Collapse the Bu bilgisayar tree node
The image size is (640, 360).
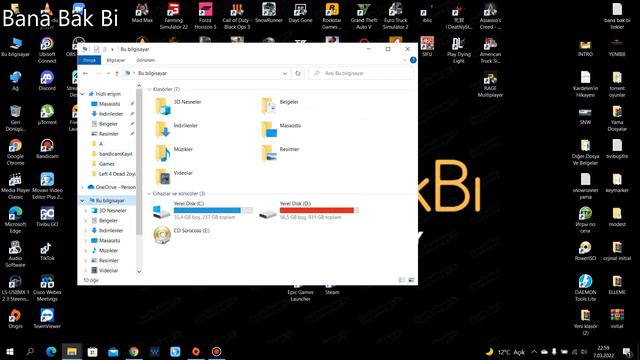click(83, 200)
